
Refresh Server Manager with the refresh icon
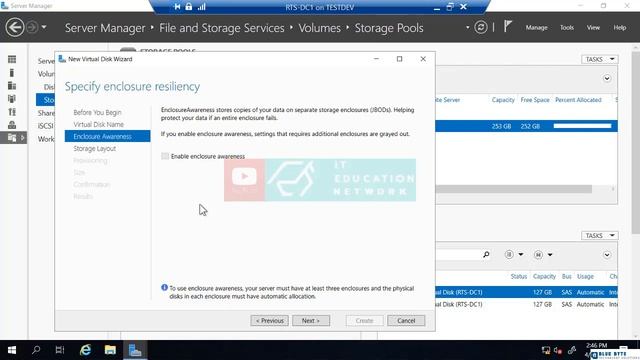(x=480, y=27)
